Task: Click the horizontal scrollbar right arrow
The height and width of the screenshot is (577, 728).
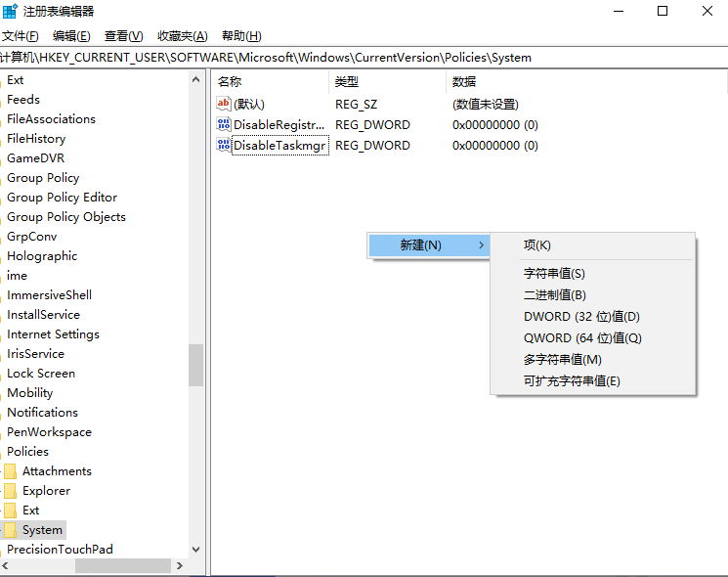Action: pyautogui.click(x=180, y=566)
